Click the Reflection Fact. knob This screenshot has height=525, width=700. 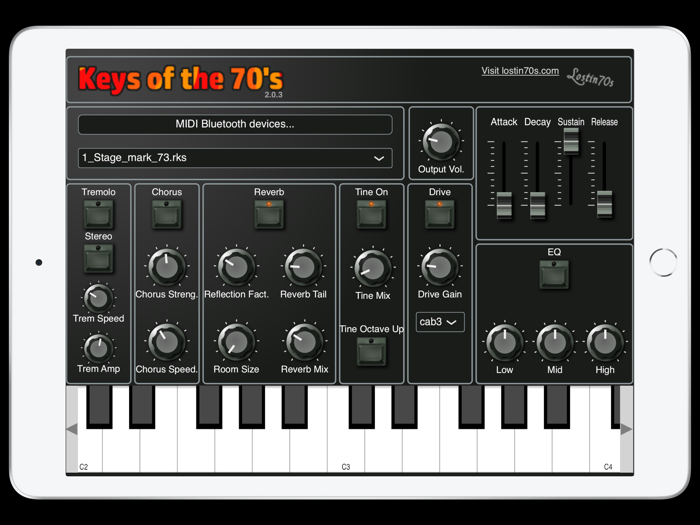236,267
